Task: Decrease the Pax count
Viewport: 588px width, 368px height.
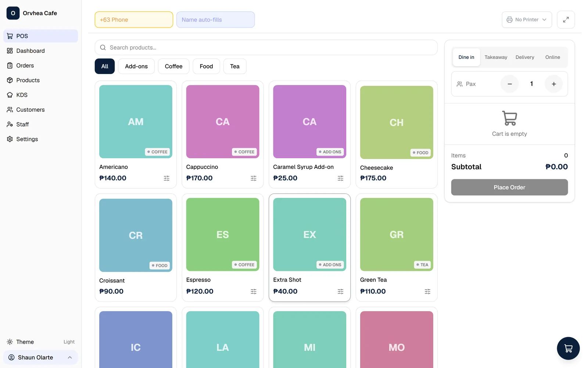Action: point(510,84)
